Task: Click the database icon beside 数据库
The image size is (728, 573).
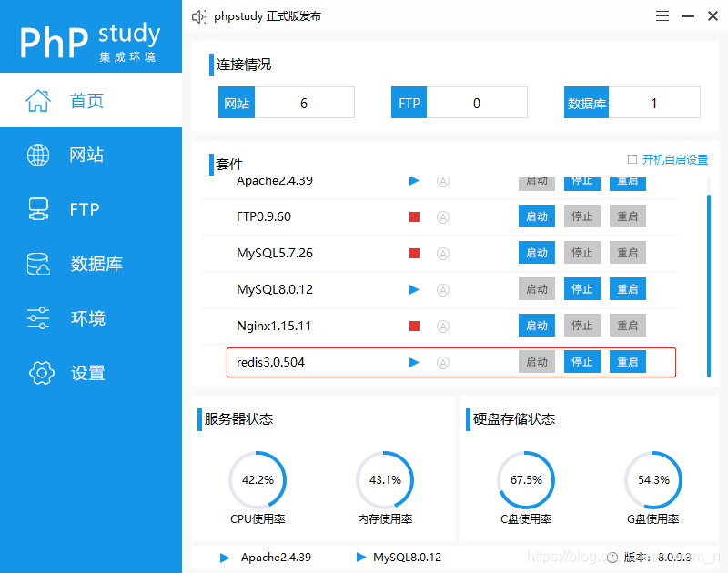Action: point(38,264)
